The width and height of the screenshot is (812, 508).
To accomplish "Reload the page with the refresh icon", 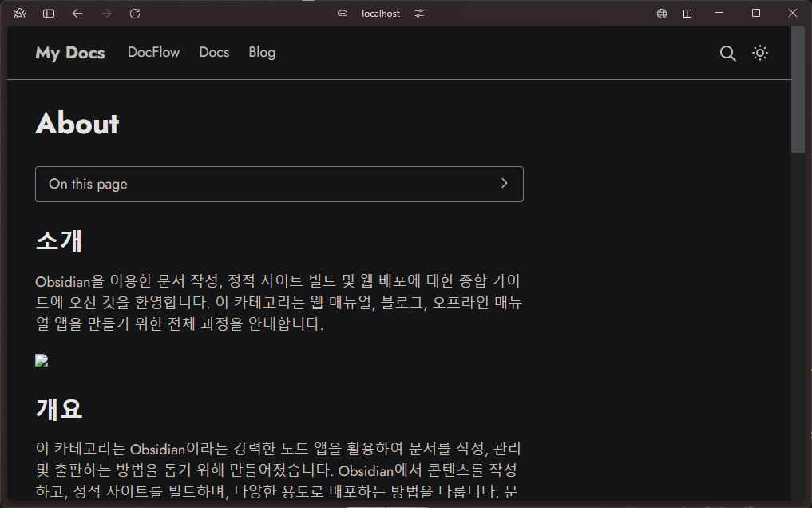I will pos(135,14).
